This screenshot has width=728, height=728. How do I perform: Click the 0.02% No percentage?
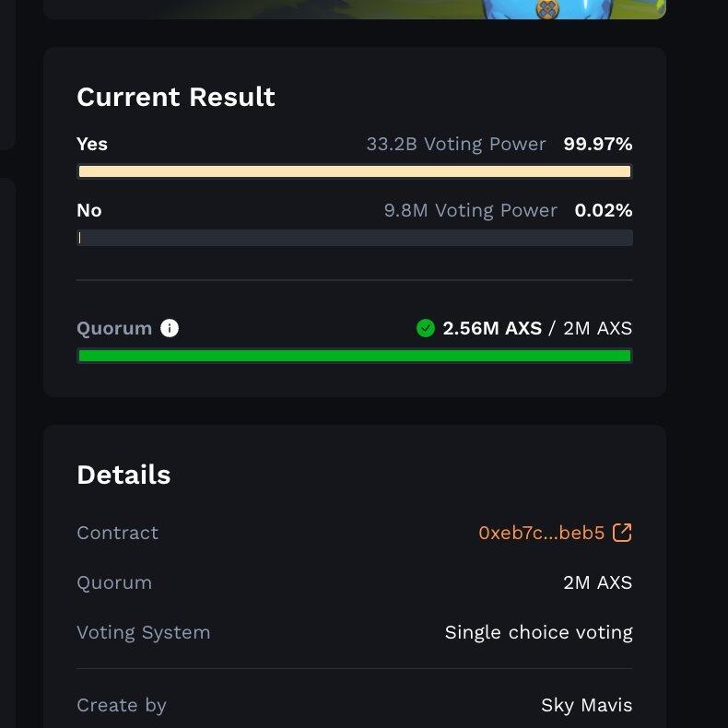[604, 210]
